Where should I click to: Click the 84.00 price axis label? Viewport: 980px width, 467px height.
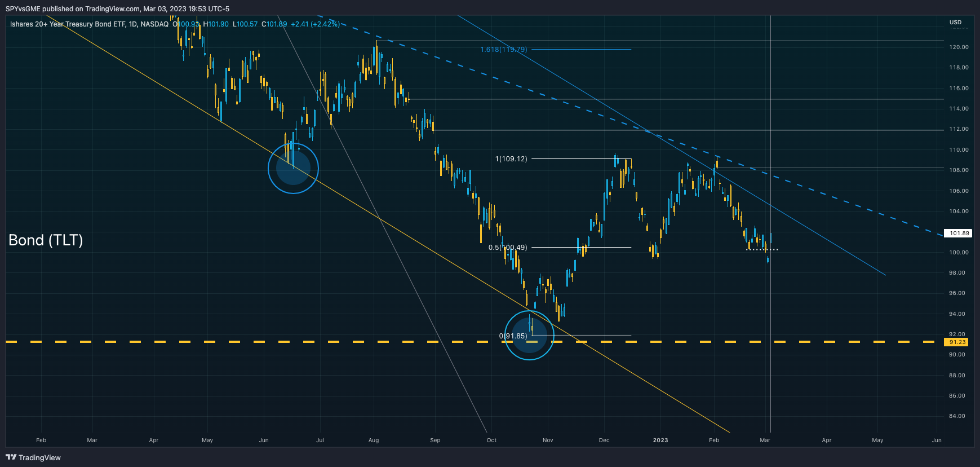click(957, 416)
